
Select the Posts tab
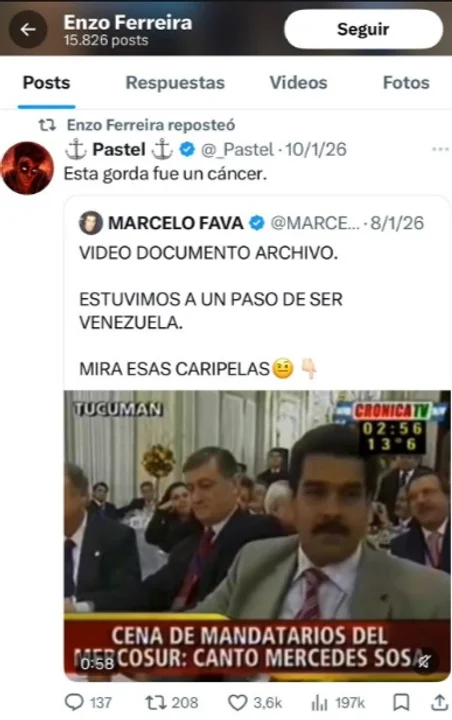[x=46, y=83]
